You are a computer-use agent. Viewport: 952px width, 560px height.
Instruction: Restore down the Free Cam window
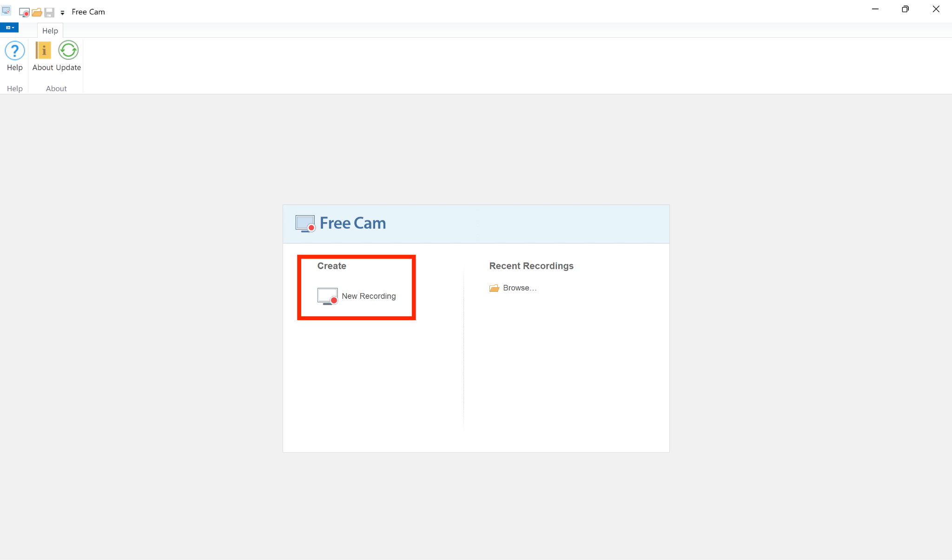(905, 9)
